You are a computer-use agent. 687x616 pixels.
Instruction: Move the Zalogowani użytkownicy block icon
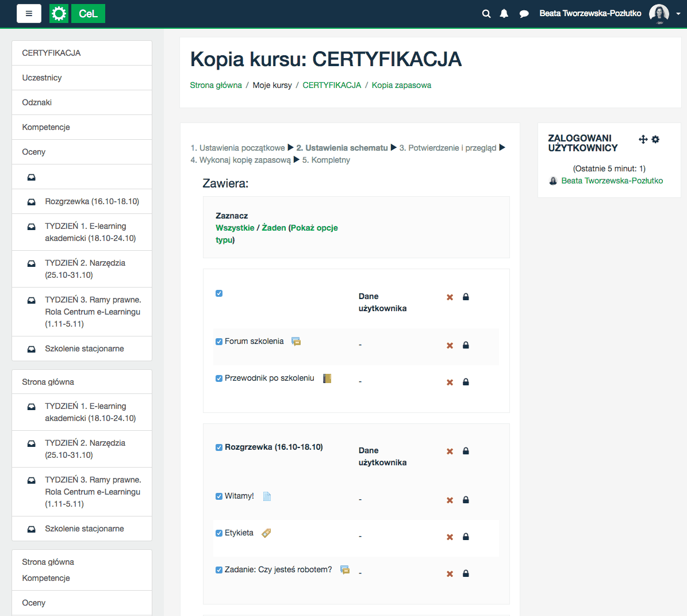[x=643, y=139]
